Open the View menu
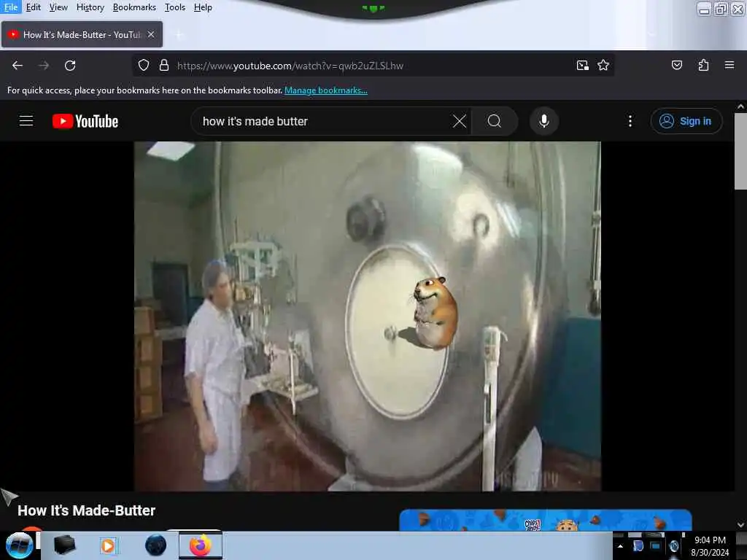Viewport: 747px width, 560px height. (58, 7)
